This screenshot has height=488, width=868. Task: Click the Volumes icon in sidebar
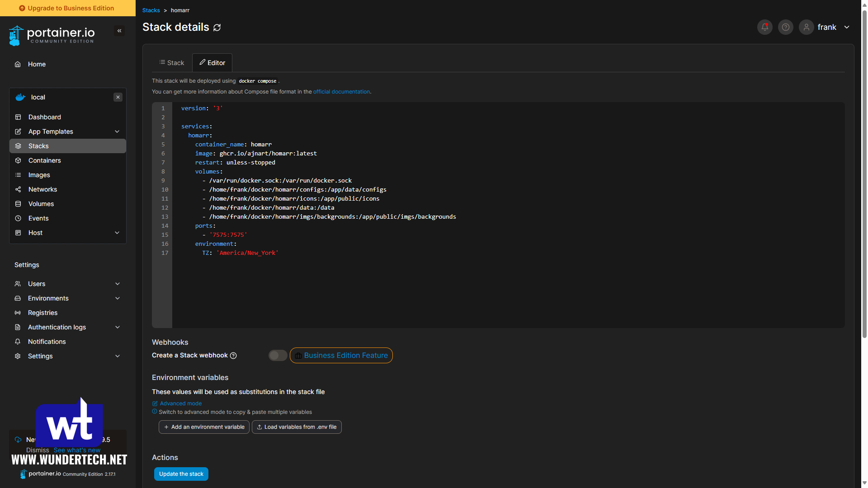click(18, 203)
